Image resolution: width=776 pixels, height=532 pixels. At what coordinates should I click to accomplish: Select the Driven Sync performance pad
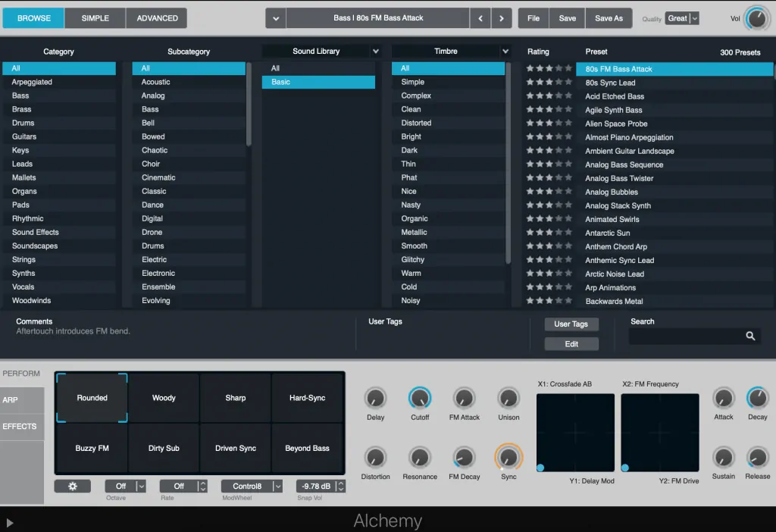point(236,449)
